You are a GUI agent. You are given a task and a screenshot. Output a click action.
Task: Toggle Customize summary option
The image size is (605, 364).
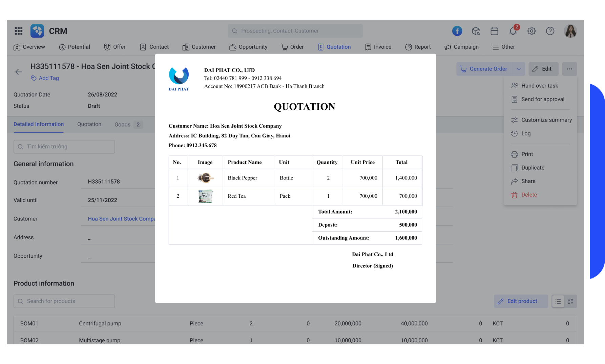coord(541,120)
